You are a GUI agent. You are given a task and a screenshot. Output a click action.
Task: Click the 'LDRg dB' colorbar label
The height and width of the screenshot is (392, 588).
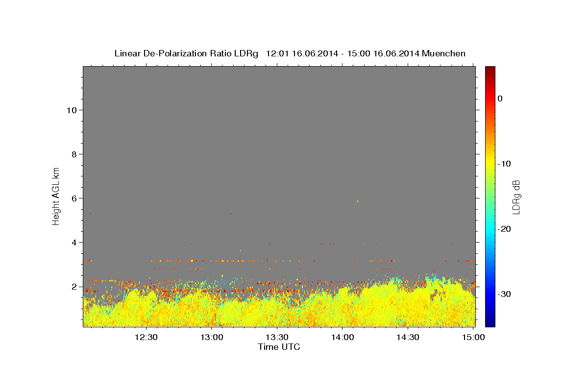click(x=516, y=196)
